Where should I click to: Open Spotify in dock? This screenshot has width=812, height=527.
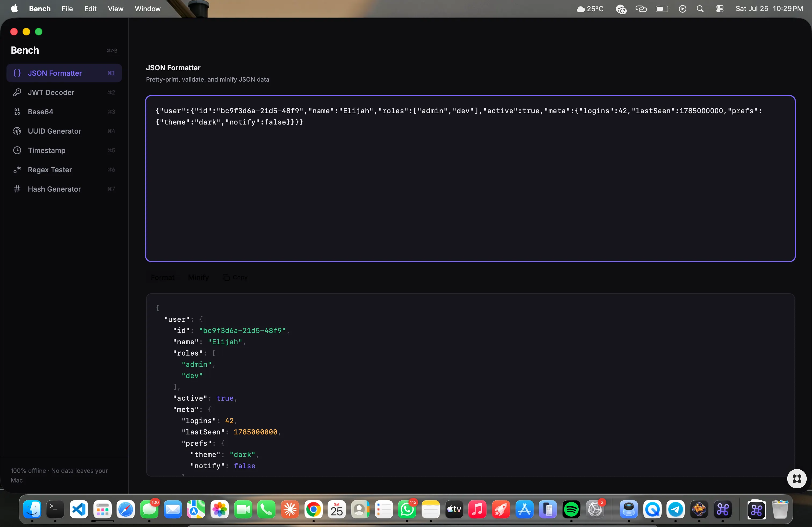click(571, 510)
